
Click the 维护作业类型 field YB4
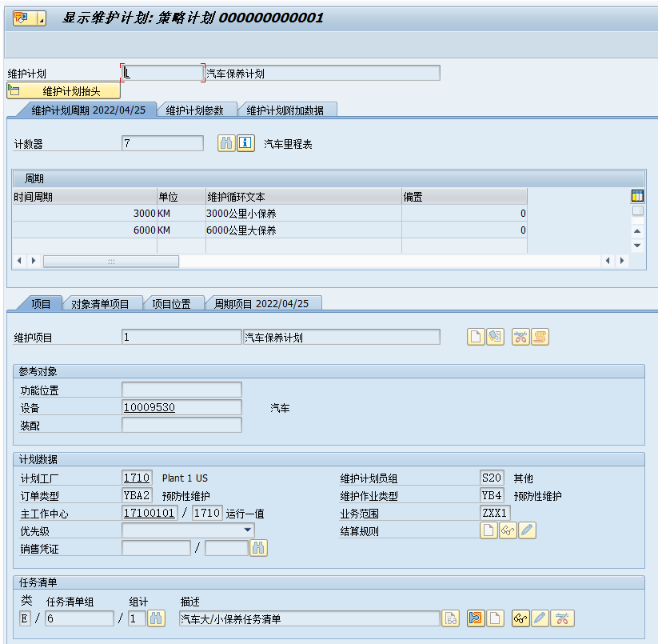(x=492, y=495)
